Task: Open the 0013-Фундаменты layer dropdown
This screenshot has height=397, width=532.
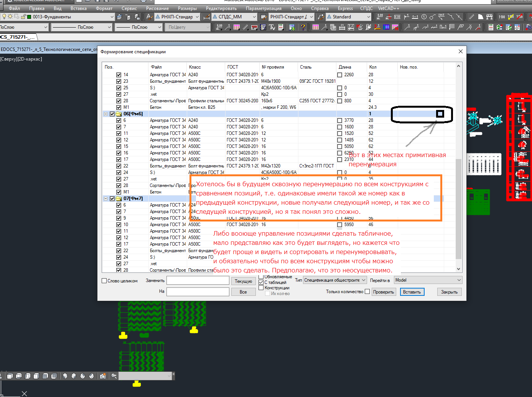Action: (112, 17)
